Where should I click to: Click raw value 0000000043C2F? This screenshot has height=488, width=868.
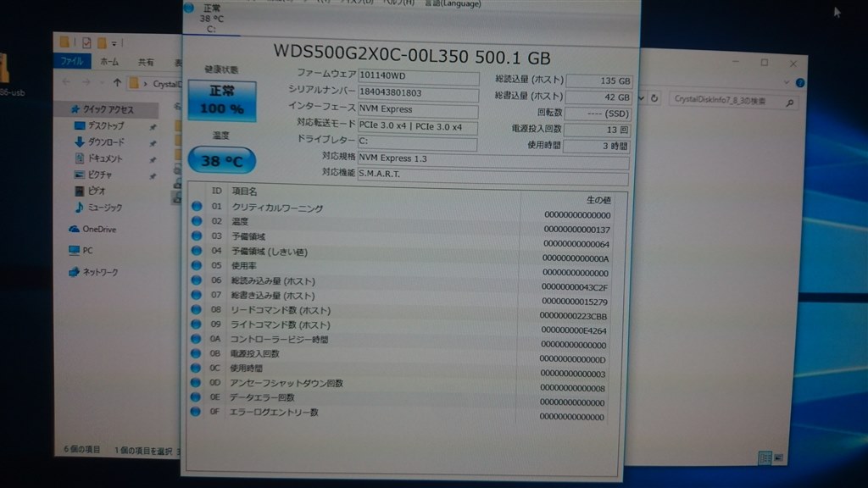575,287
